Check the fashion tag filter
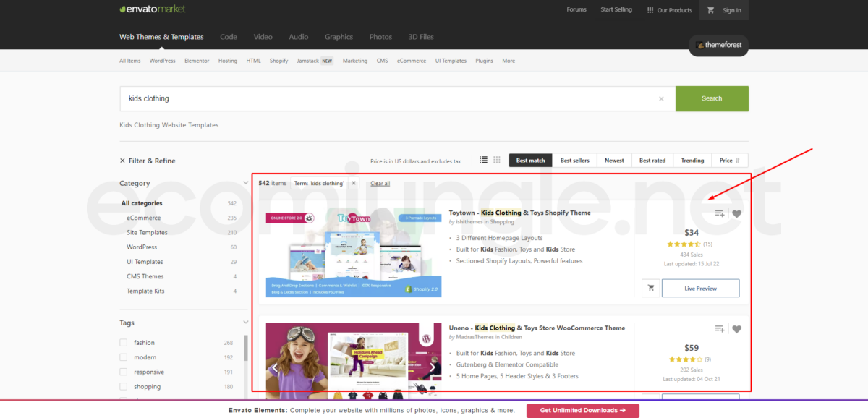Image resolution: width=868 pixels, height=418 pixels. [124, 343]
